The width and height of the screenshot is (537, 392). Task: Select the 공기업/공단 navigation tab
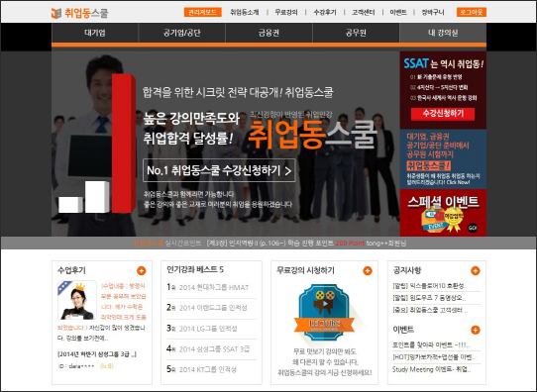[x=182, y=33]
